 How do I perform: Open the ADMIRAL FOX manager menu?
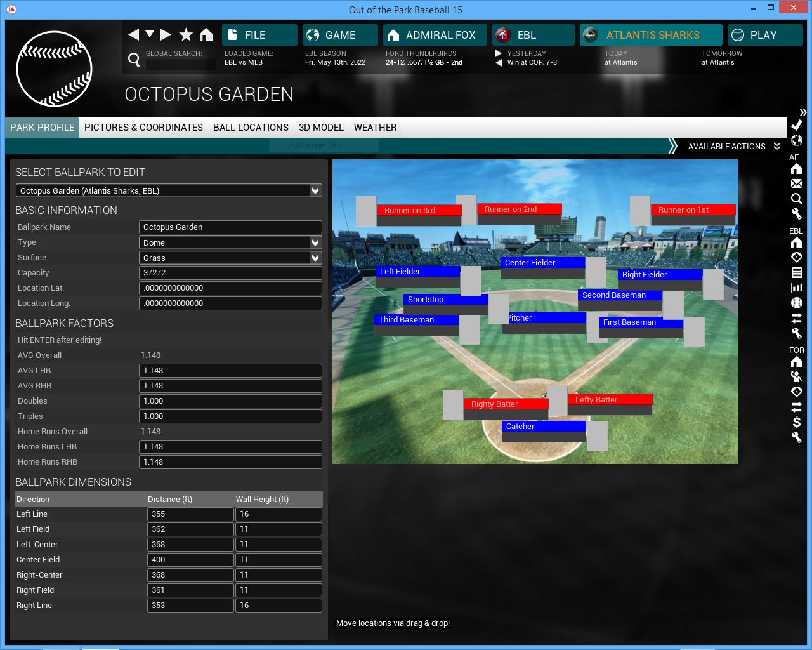coord(435,35)
